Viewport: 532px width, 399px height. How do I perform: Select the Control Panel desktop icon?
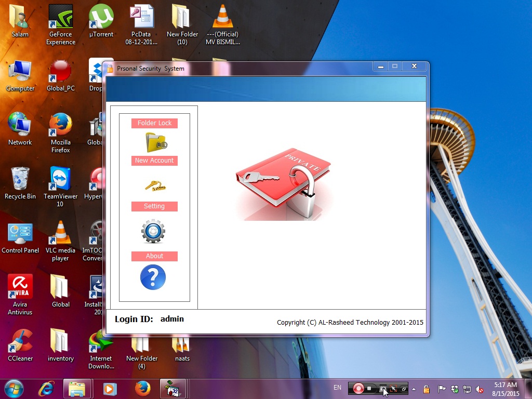tap(20, 237)
